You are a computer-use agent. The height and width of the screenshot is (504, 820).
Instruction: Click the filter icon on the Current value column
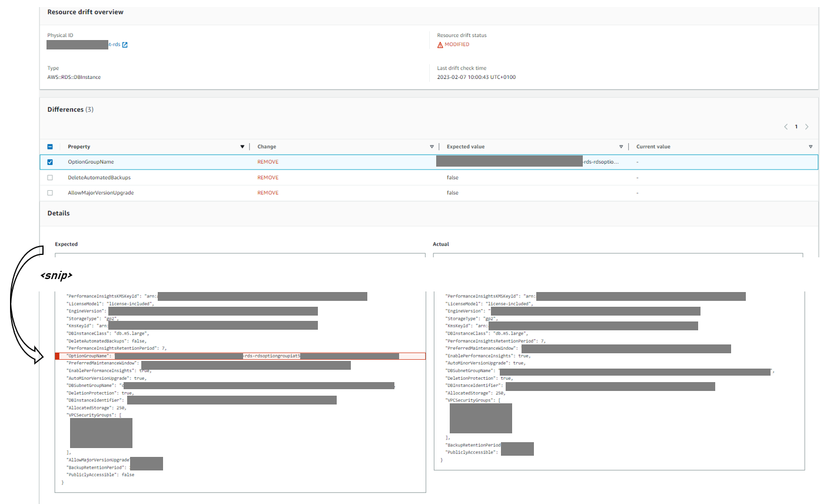(811, 146)
